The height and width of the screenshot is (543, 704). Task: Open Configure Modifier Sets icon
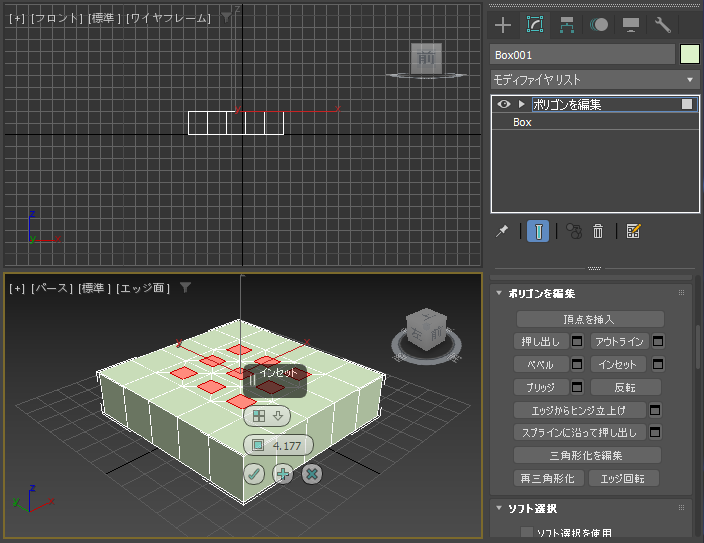pos(633,231)
